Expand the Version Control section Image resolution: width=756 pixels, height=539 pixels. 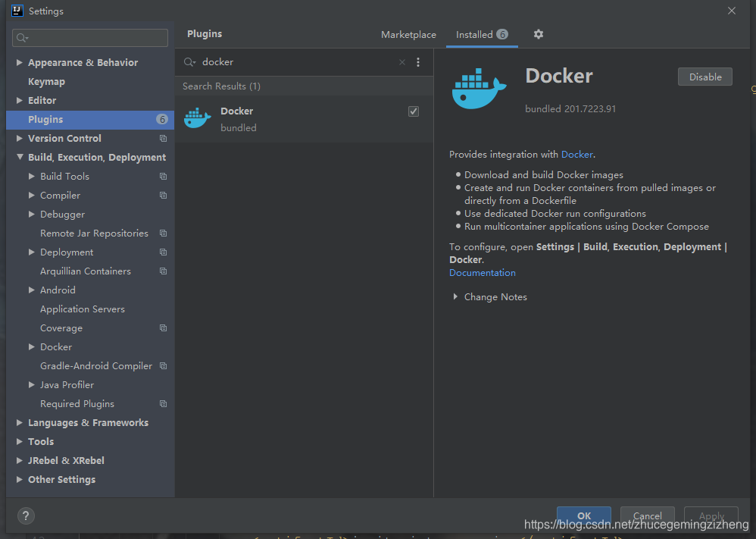19,139
